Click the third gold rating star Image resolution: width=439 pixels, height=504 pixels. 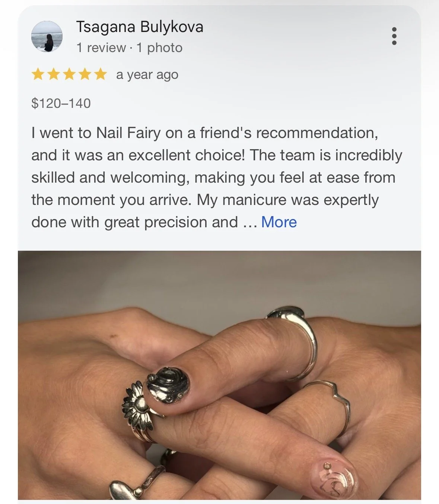pos(69,74)
